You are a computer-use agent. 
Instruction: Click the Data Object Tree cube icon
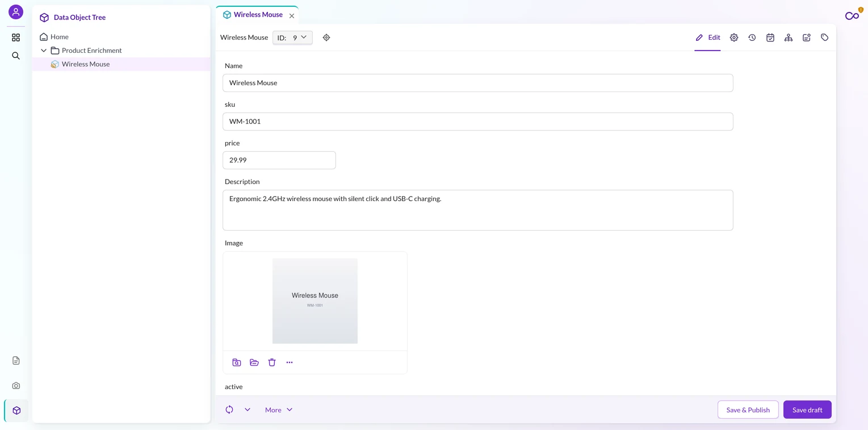pyautogui.click(x=44, y=18)
